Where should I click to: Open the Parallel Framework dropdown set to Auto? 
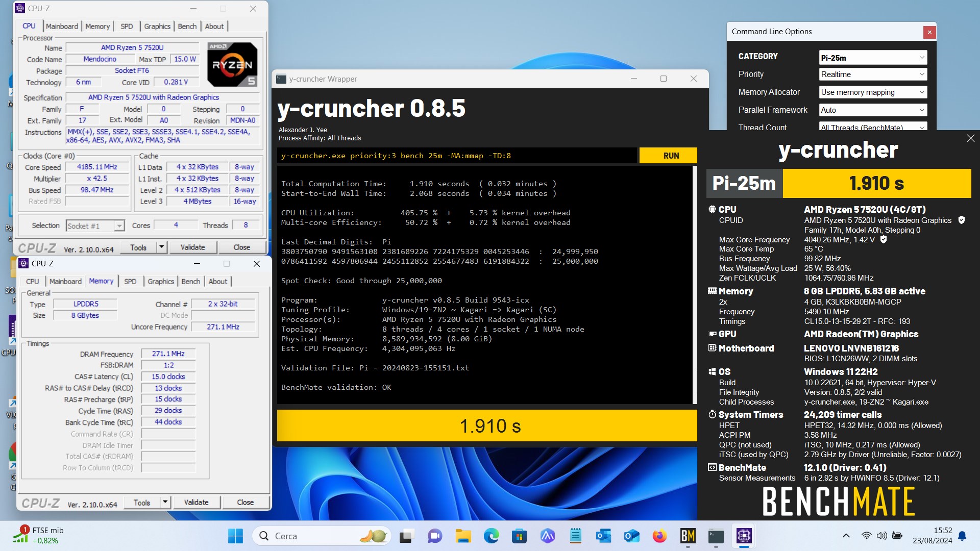[872, 110]
